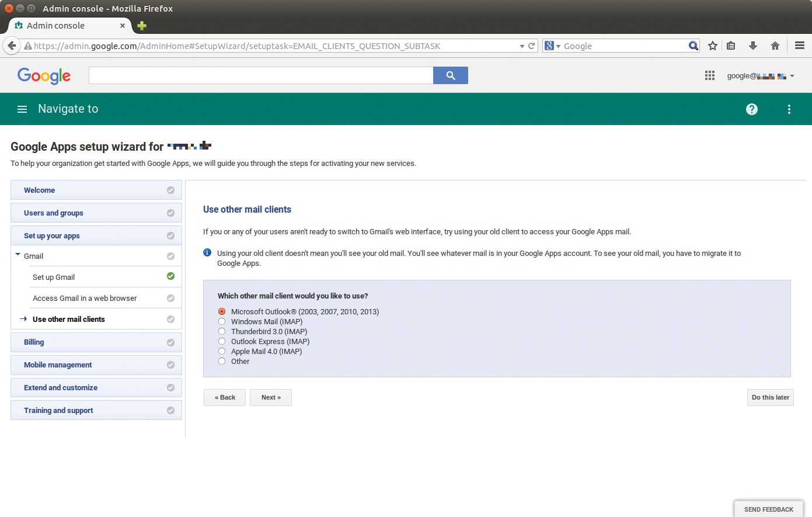Click the browser search magnifier icon

click(x=693, y=46)
